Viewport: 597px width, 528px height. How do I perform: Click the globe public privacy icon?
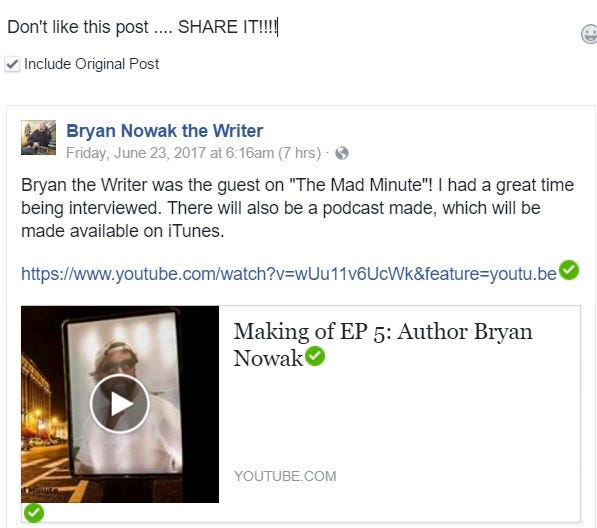[x=342, y=153]
